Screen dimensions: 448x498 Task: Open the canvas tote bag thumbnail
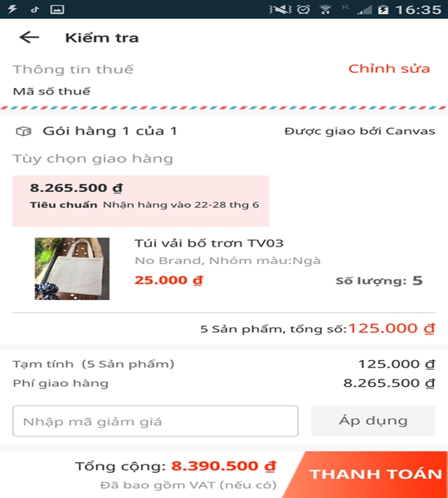coord(72,269)
